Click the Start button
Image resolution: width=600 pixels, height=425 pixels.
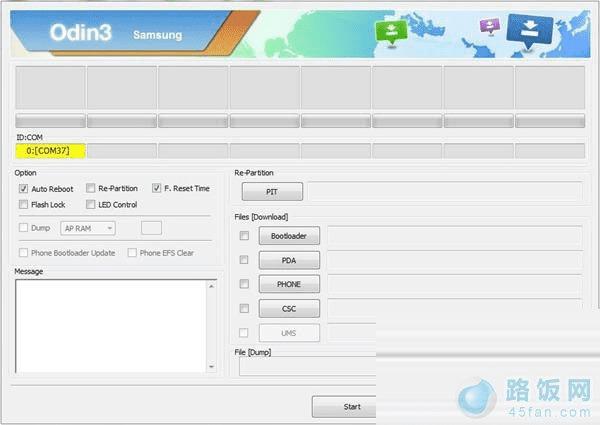[x=344, y=407]
